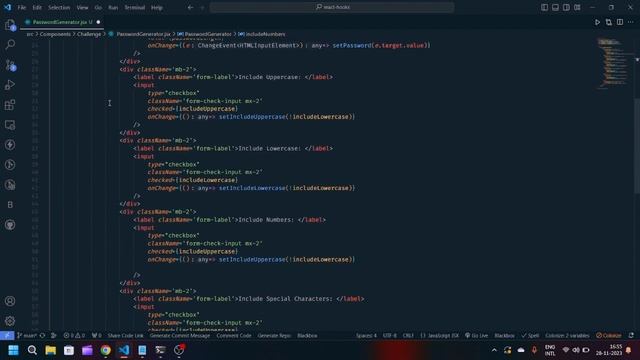This screenshot has width=640, height=360.
Task: Toggle the secondary sidebar layout icon
Action: click(566, 7)
